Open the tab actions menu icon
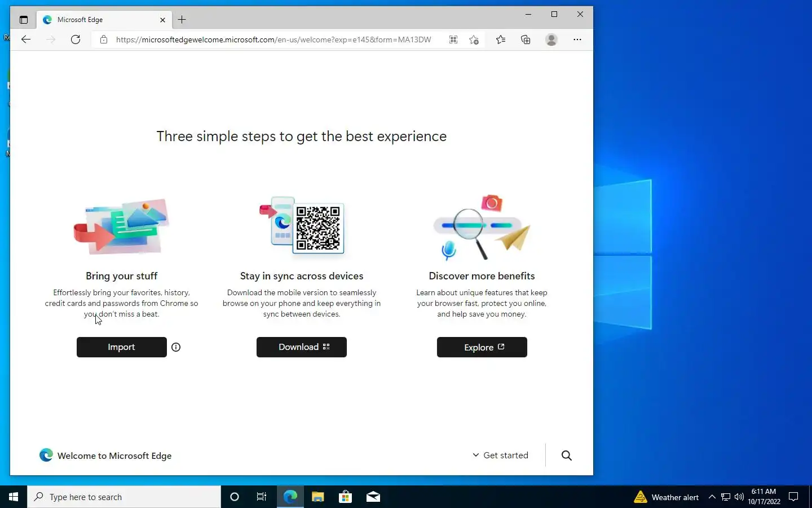812x508 pixels. 23,20
